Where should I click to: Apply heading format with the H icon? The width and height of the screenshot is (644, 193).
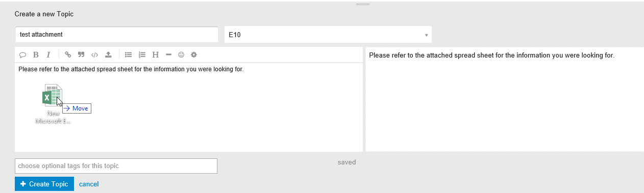point(155,55)
